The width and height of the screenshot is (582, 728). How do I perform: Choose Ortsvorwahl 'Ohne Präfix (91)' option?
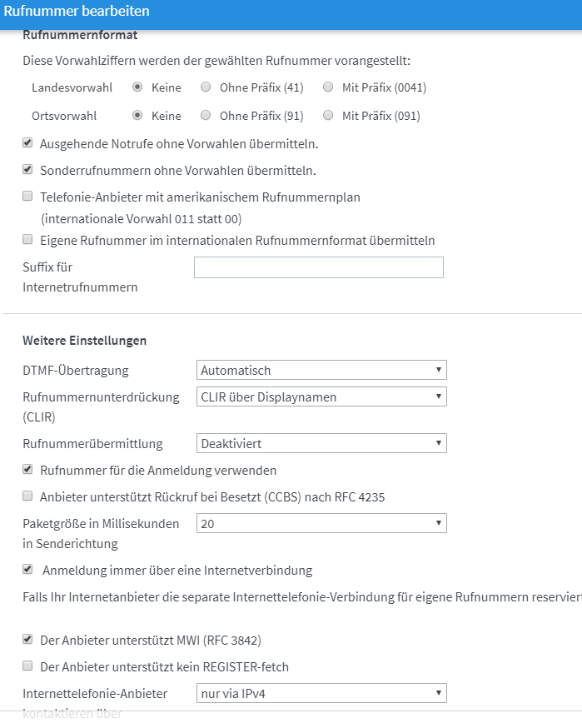206,116
